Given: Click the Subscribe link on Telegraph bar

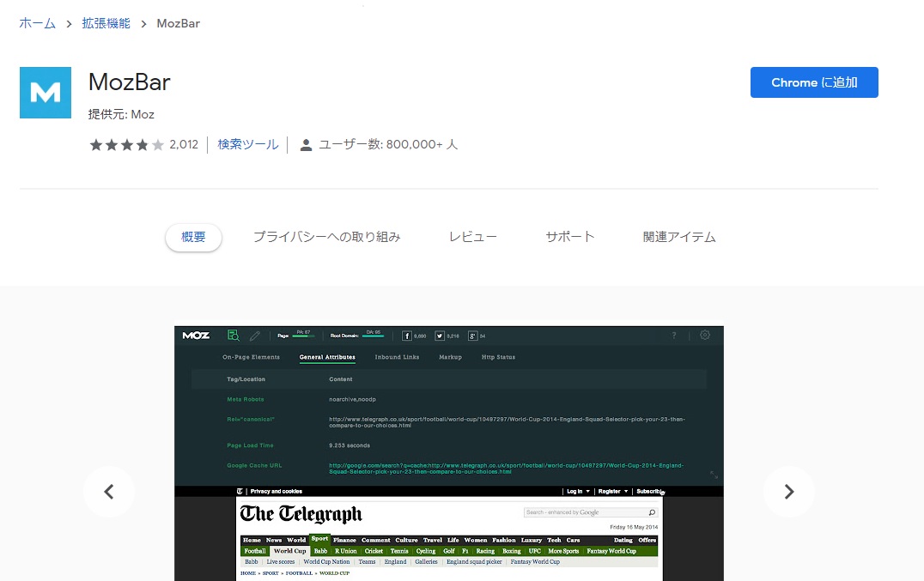Looking at the screenshot, I should click(651, 492).
